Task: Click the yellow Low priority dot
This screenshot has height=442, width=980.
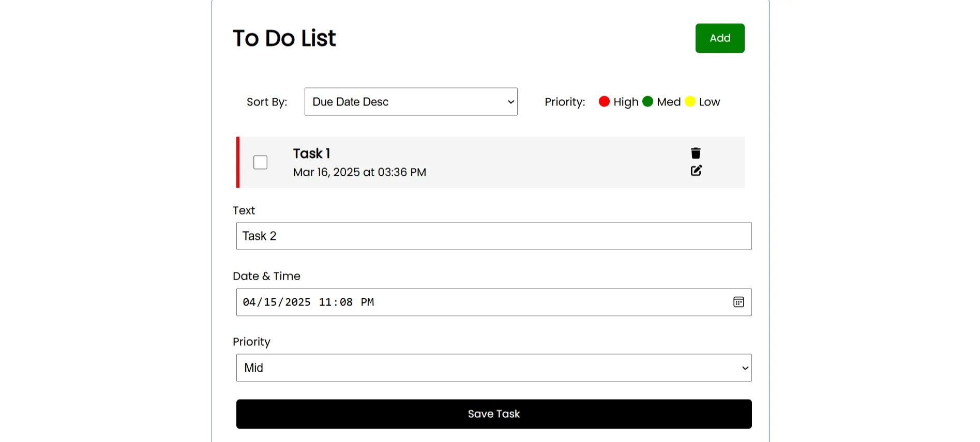Action: [x=690, y=101]
